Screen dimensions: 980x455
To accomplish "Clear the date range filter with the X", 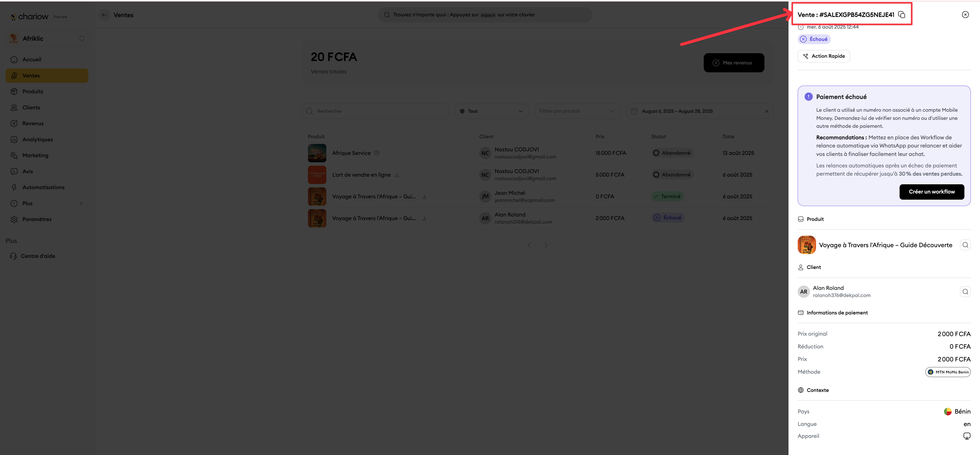I will pyautogui.click(x=766, y=111).
